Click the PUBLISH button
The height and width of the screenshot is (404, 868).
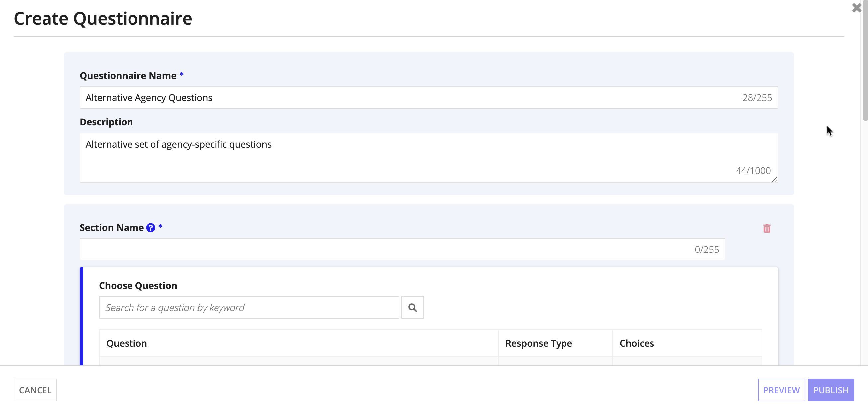(830, 390)
